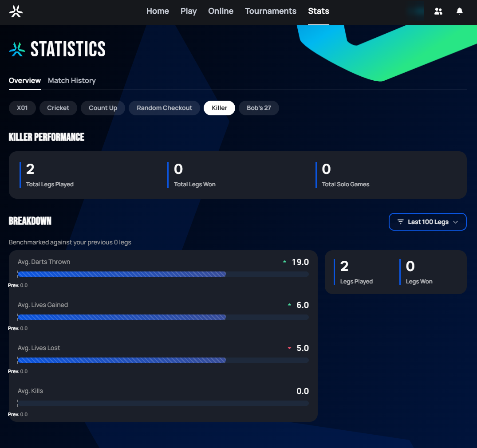Screen dimensions: 477x448
Task: Select the Bob's 27 game filter
Action: pos(259,108)
